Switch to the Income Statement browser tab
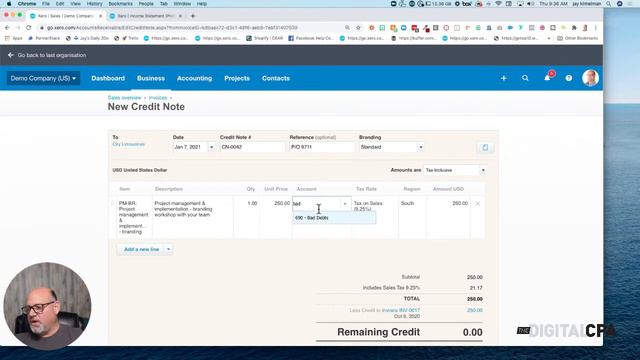Viewport: 640px width, 360px height. tap(146, 16)
